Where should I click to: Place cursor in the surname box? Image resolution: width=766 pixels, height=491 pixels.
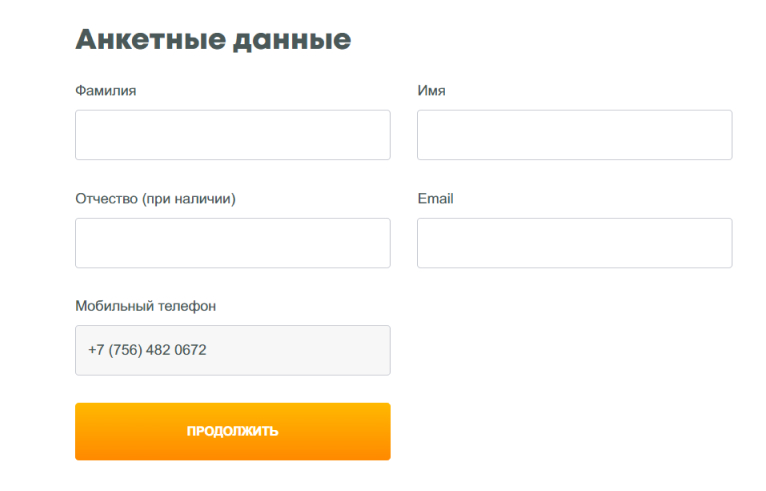pyautogui.click(x=232, y=135)
